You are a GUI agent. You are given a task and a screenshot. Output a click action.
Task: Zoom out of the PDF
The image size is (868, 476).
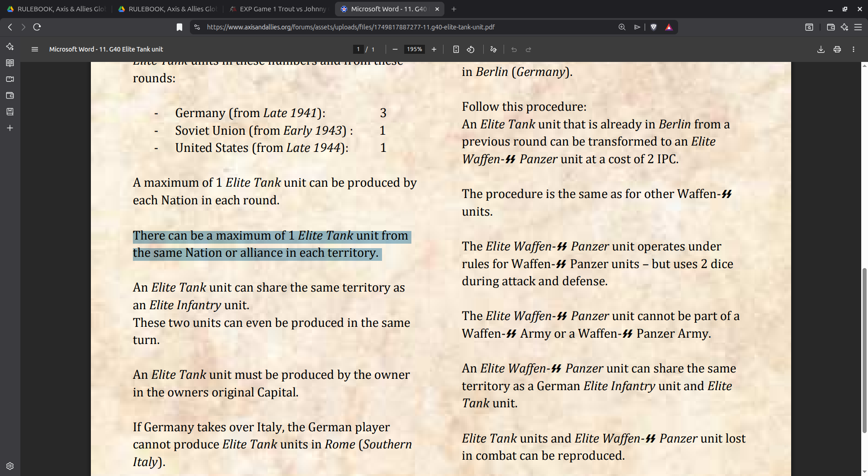[395, 49]
